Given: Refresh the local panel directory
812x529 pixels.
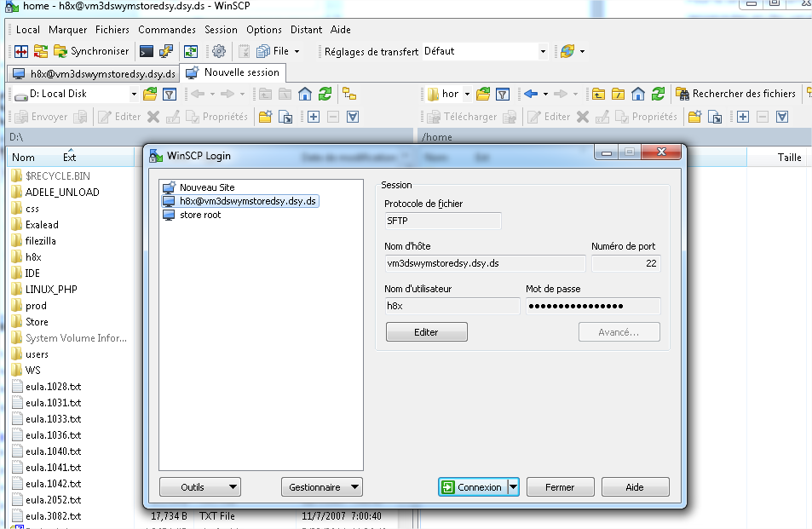Looking at the screenshot, I should click(x=325, y=95).
